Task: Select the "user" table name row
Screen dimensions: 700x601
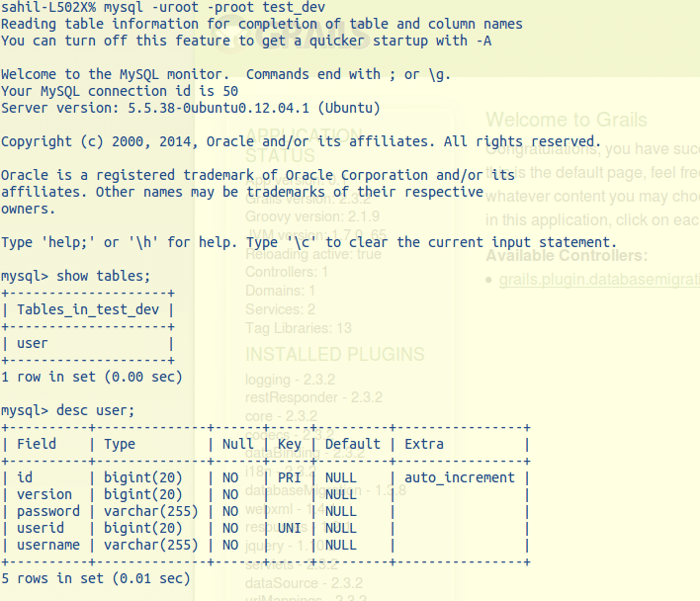Action: point(33,343)
